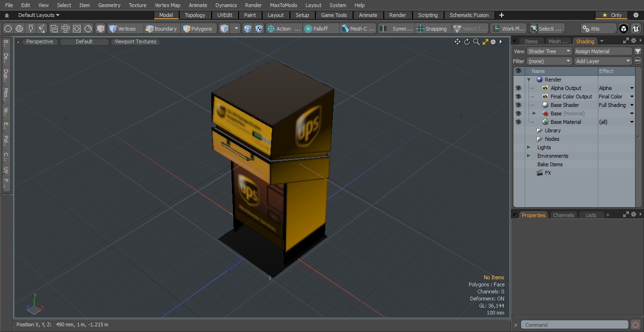The width and height of the screenshot is (644, 332).
Task: Click the second small cube icon before Action
Action: [x=259, y=29]
